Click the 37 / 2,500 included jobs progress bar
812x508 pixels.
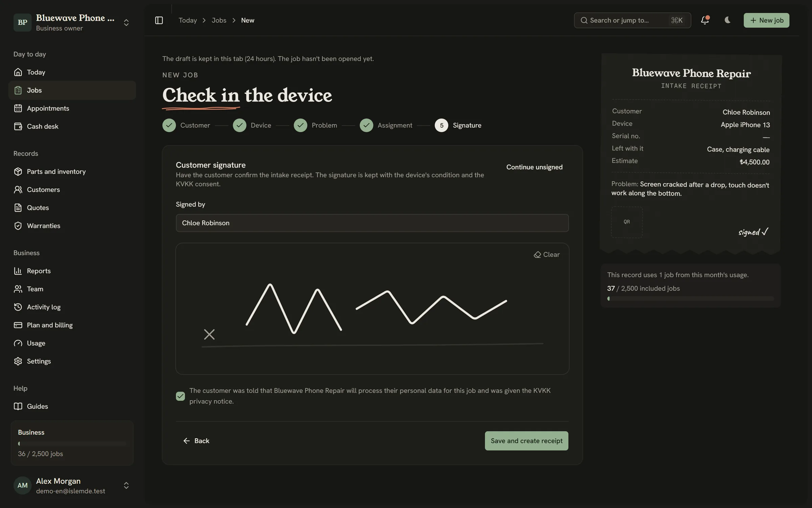[x=690, y=299]
